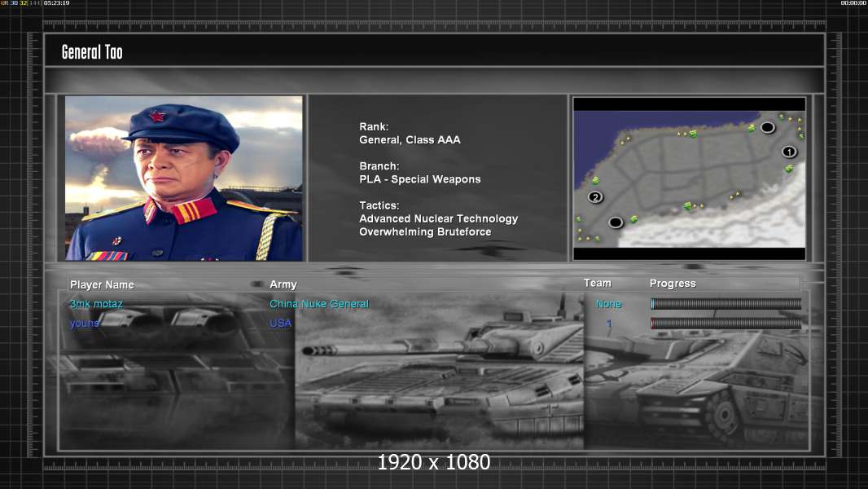Click the "Rank:" label
868x489 pixels.
tap(374, 127)
